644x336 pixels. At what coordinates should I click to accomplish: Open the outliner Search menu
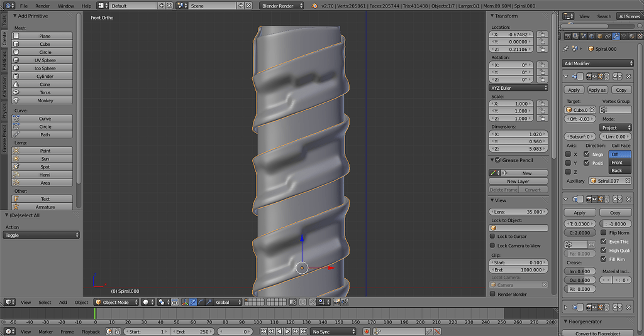click(604, 16)
